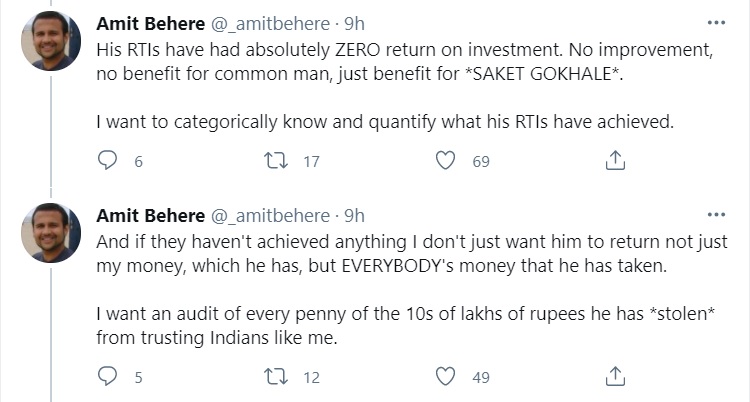Image resolution: width=750 pixels, height=402 pixels.
Task: Share the second tweet about audit
Action: click(x=617, y=377)
